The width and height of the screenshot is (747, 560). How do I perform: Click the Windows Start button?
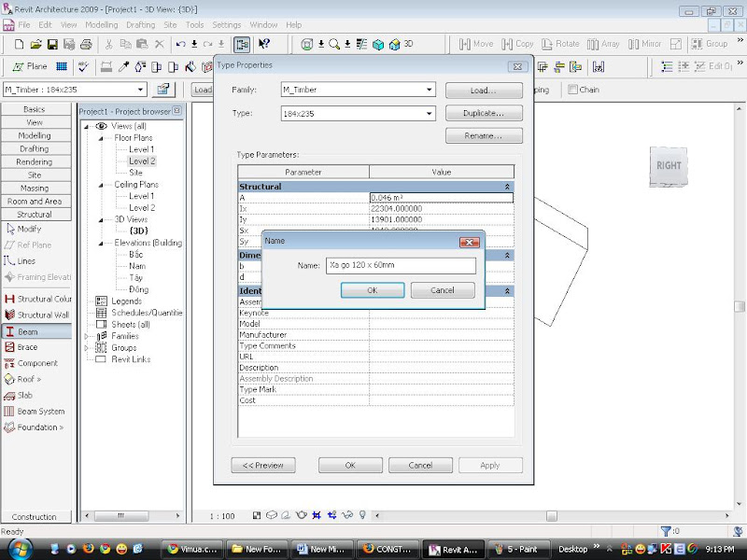20,549
